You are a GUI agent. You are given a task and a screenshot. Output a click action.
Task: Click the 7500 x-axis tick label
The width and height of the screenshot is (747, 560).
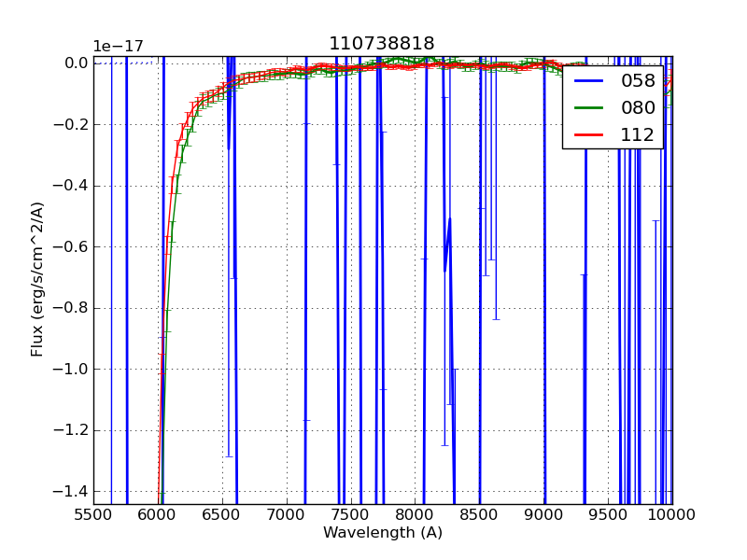351,514
